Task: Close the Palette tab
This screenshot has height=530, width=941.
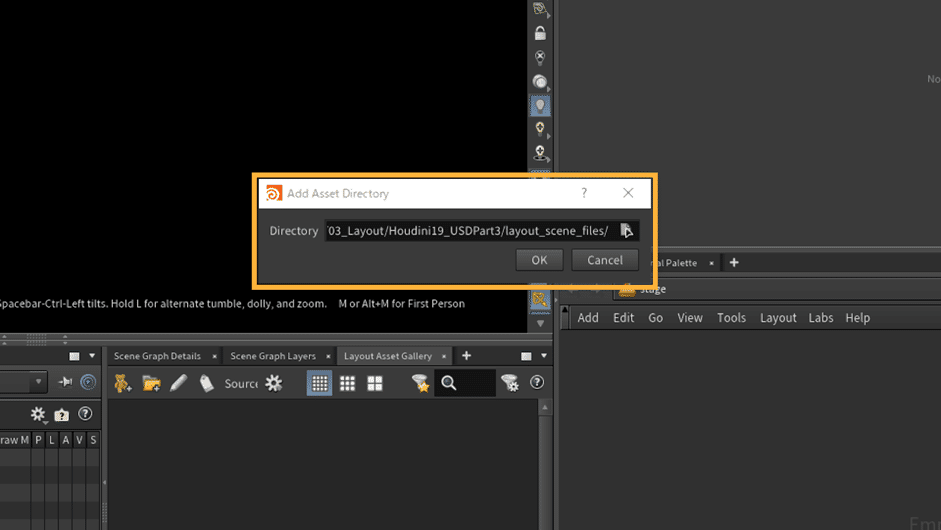Action: 711,263
